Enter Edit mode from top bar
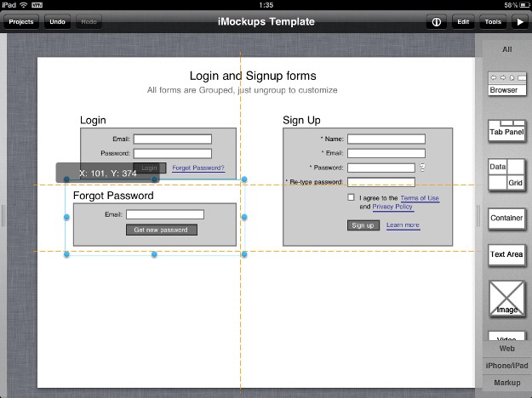Image resolution: width=532 pixels, height=398 pixels. click(x=463, y=22)
